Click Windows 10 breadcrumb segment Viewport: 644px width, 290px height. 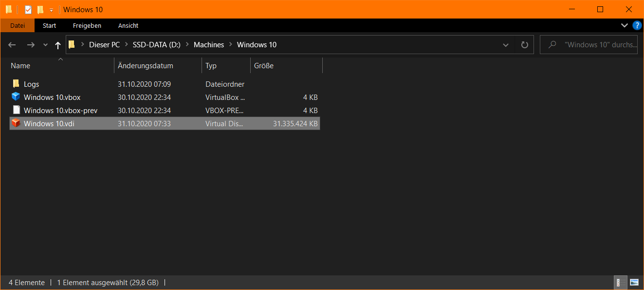[x=257, y=44]
